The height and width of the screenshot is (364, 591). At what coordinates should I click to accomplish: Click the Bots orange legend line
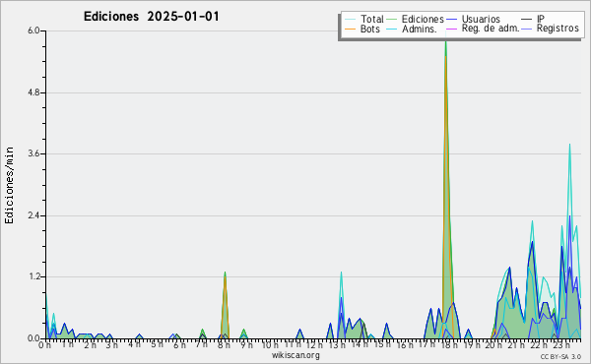pyautogui.click(x=351, y=29)
